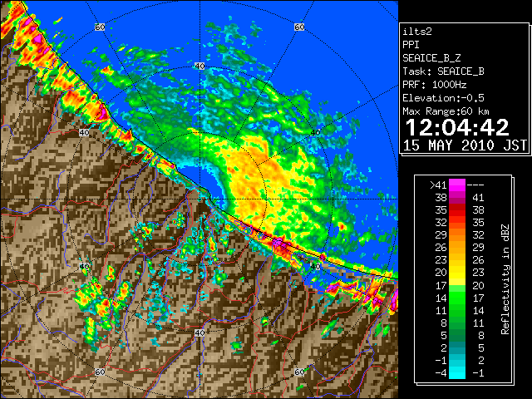The image size is (532, 399).
Task: Click the Max Range:60 km line
Action: pos(446,111)
